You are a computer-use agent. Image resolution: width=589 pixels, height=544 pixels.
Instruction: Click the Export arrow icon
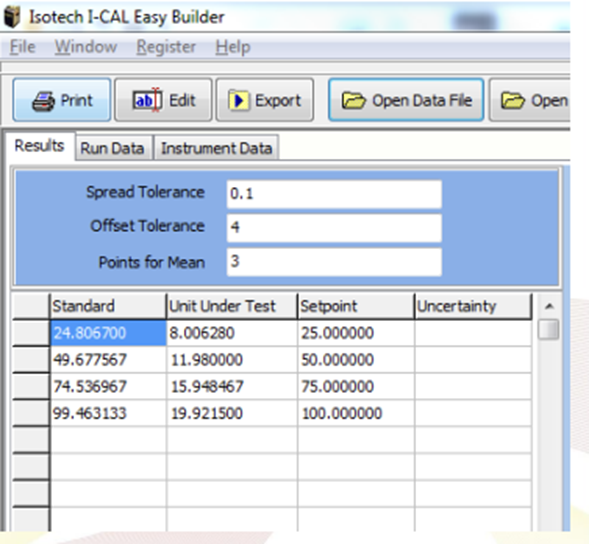(x=239, y=100)
